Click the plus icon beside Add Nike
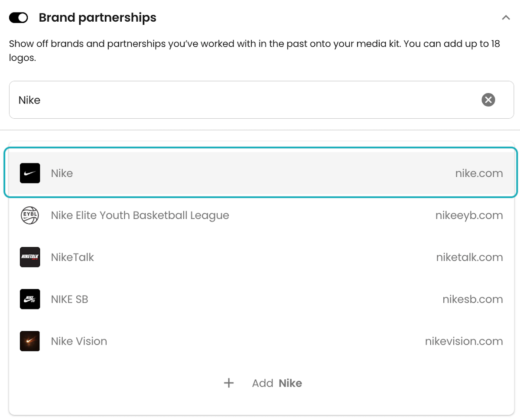The width and height of the screenshot is (520, 420). (229, 383)
